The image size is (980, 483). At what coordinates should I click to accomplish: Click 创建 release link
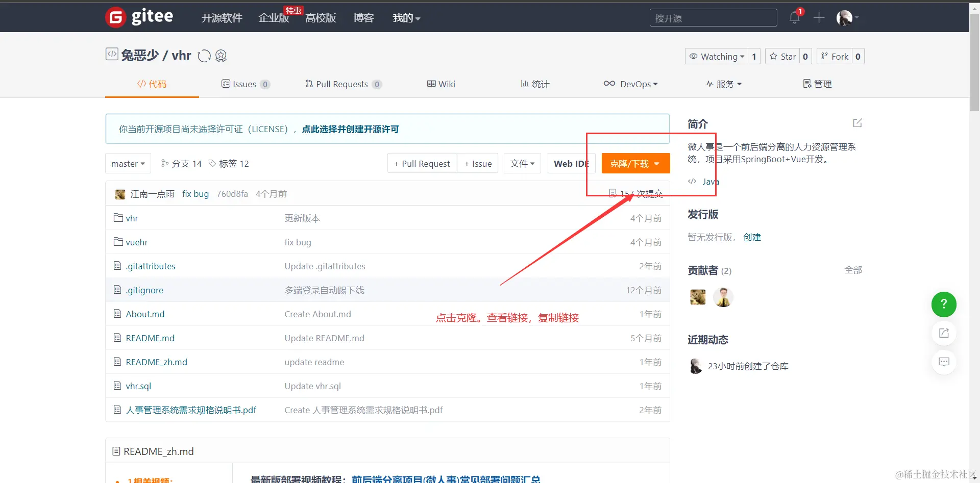(752, 237)
